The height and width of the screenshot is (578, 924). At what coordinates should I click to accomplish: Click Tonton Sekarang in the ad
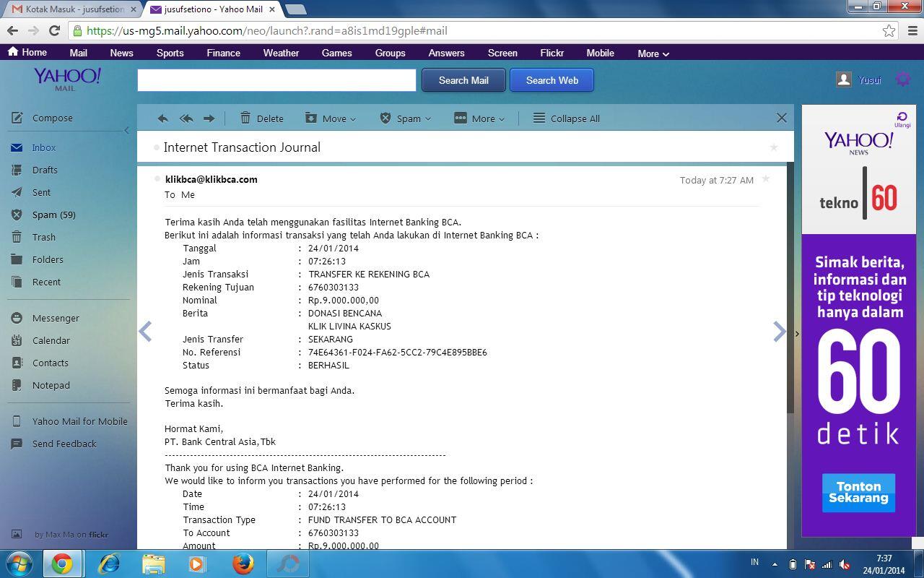click(x=858, y=492)
